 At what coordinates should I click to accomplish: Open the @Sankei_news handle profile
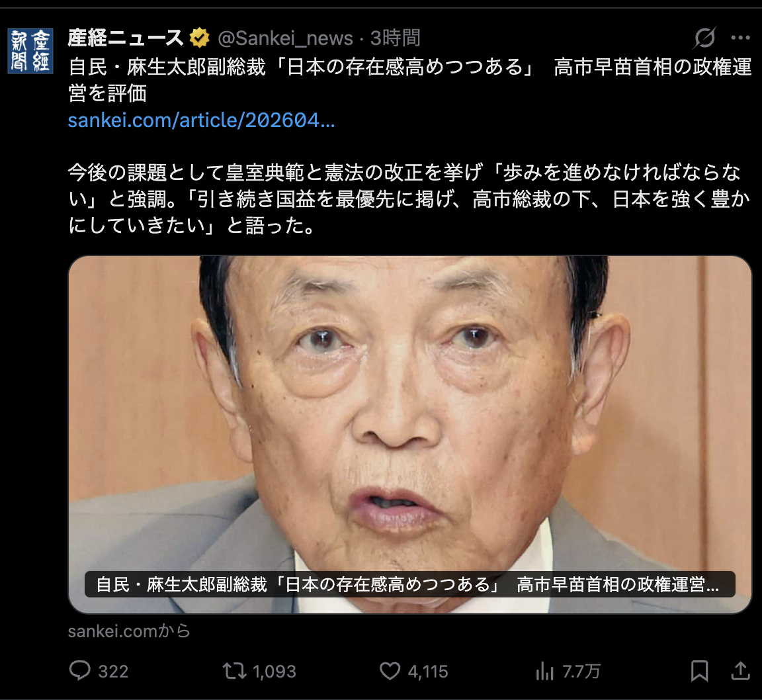285,38
